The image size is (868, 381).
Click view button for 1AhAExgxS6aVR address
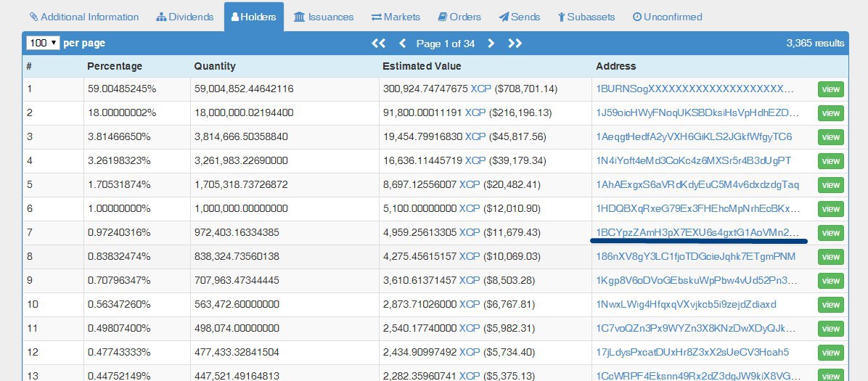point(830,185)
